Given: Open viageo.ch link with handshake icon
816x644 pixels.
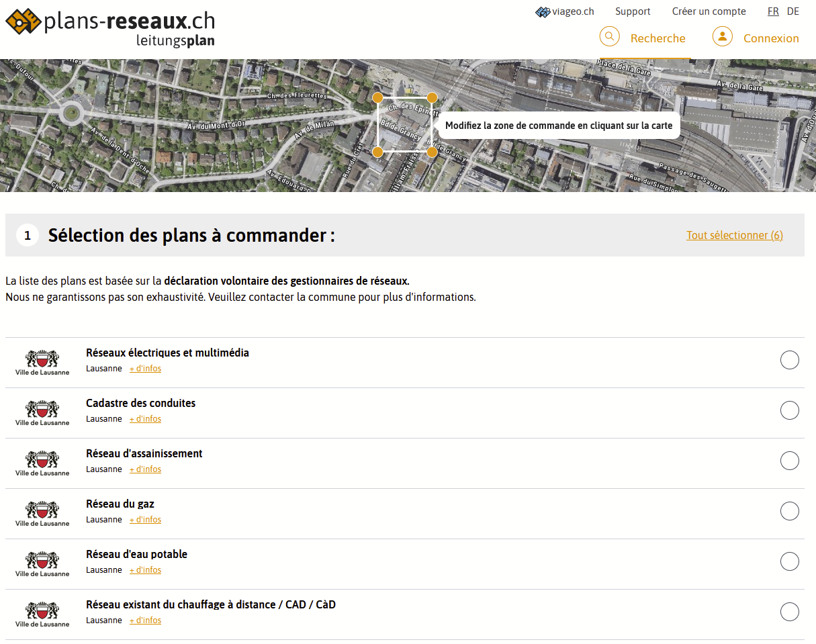Looking at the screenshot, I should tap(565, 11).
